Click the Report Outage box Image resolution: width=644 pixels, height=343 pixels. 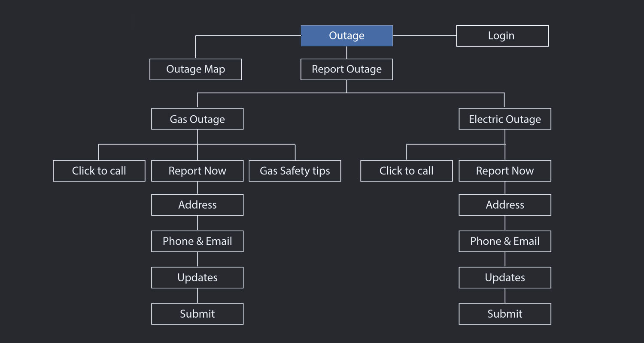(x=346, y=69)
